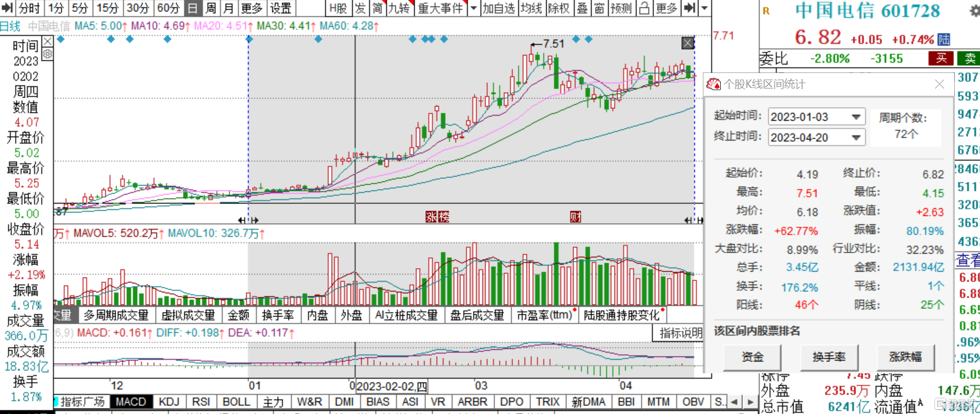Click the 查看 link in right panel
Viewport: 980px width, 414px height.
pyautogui.click(x=968, y=260)
